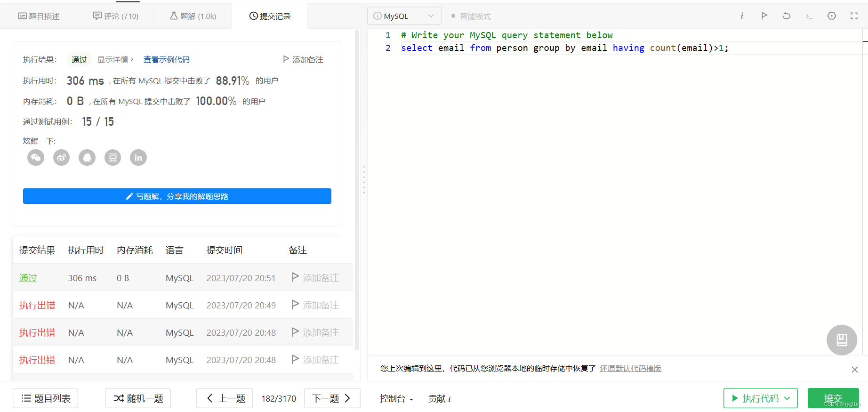
Task: Expand show details link
Action: pyautogui.click(x=115, y=59)
